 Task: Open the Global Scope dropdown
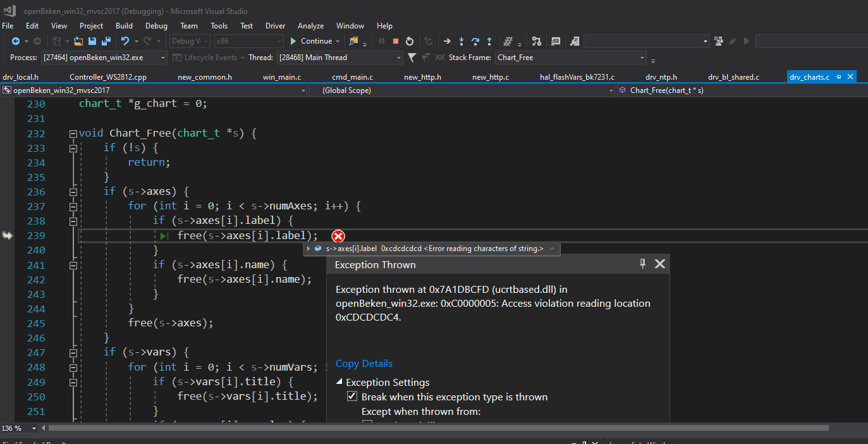611,90
